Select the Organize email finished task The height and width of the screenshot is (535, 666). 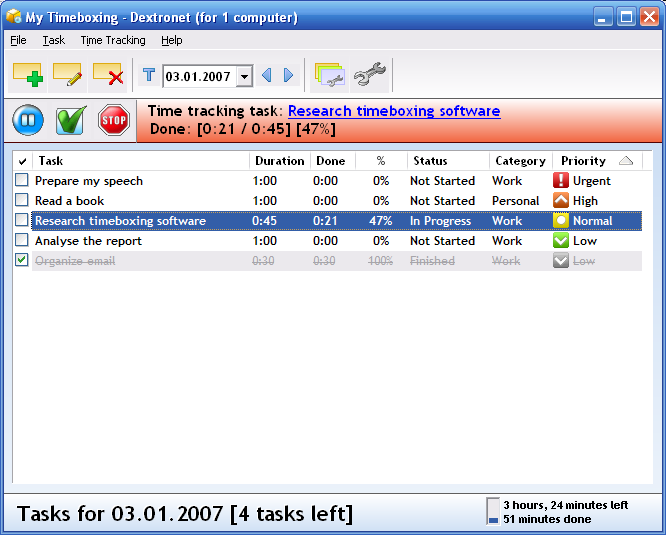coord(336,261)
